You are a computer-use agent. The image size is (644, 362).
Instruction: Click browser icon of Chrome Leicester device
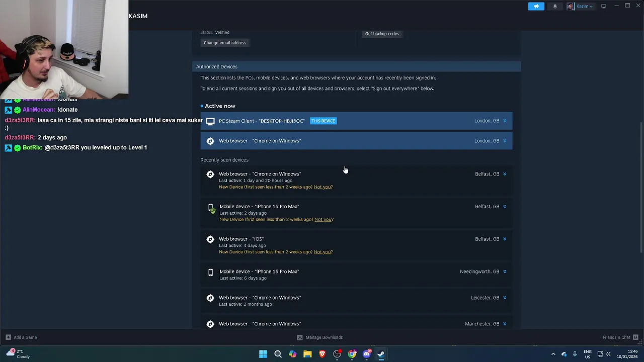point(210,298)
